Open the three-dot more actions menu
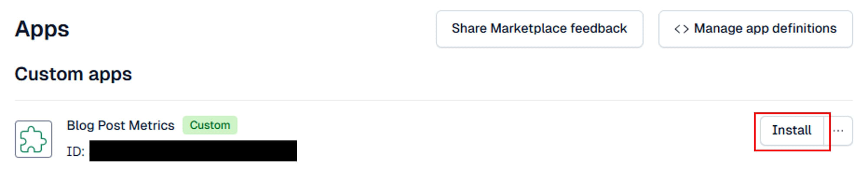868x184 pixels. 838,130
